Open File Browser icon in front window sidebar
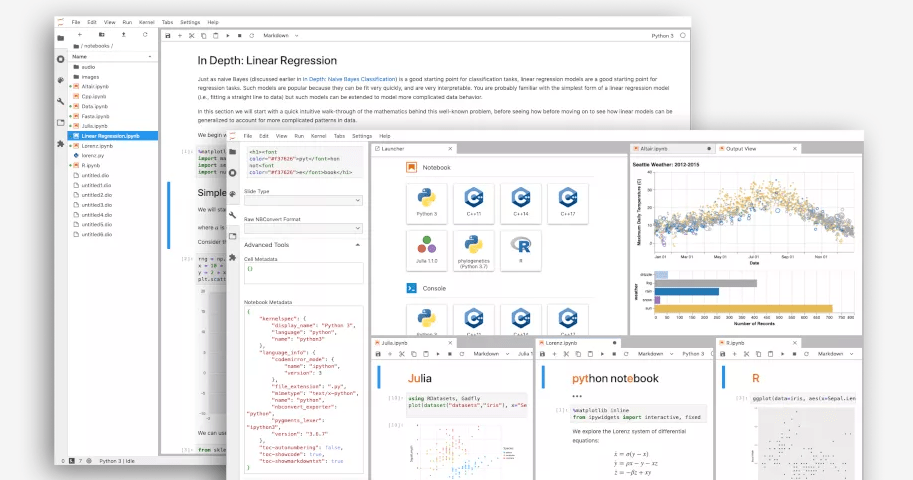The height and width of the screenshot is (480, 913). click(232, 151)
